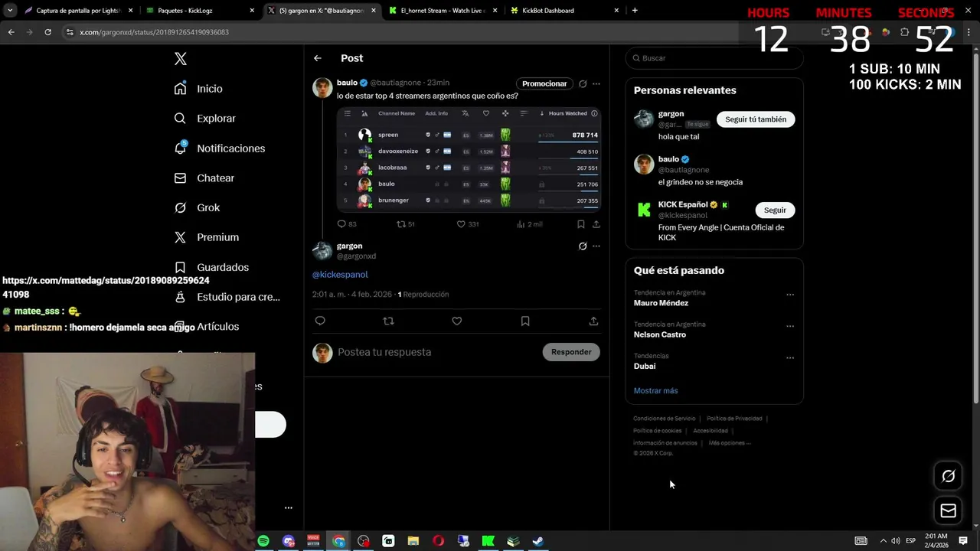980x551 pixels.
Task: Click the X logo in sidebar
Action: click(180, 59)
